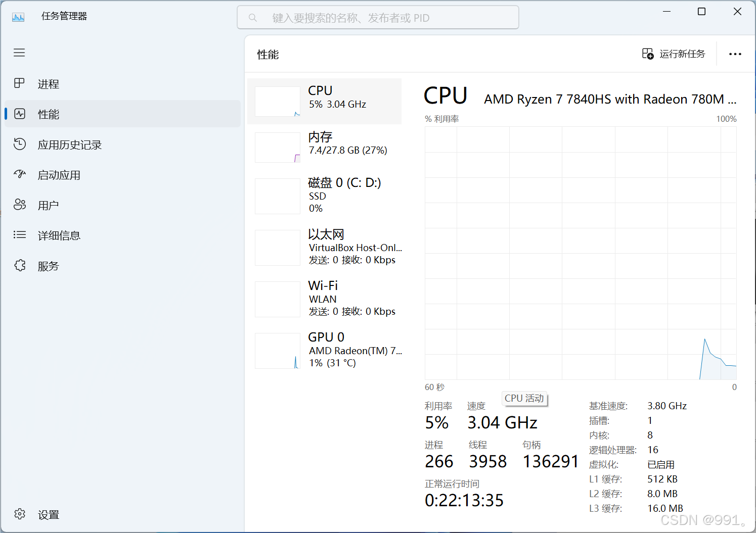Click the App history (应用历史记录) clock icon
The height and width of the screenshot is (533, 756).
pos(20,144)
